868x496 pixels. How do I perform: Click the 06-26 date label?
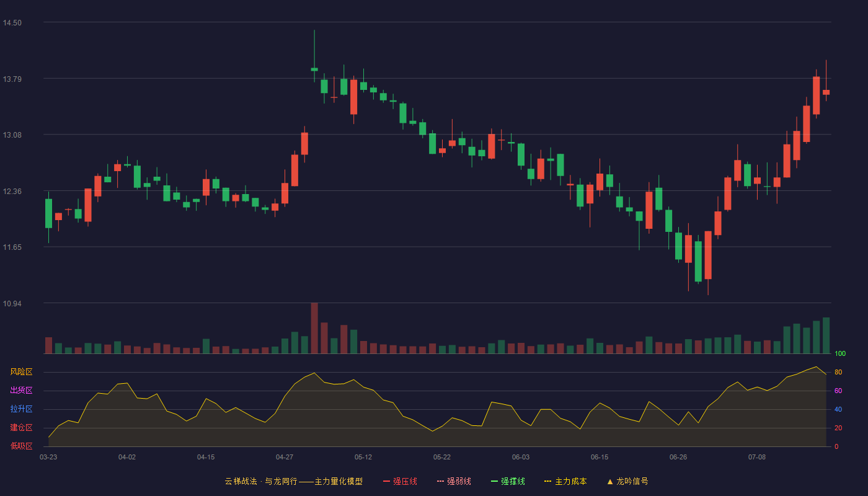pos(678,457)
